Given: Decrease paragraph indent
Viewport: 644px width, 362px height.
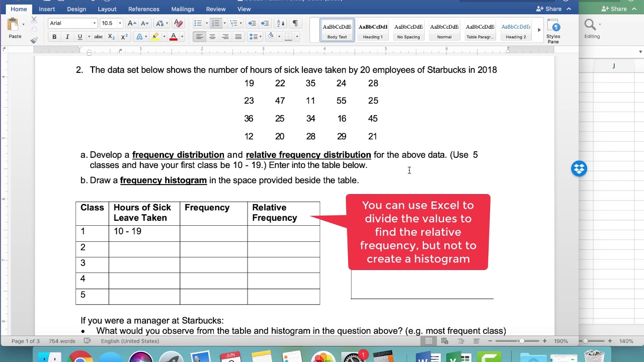Looking at the screenshot, I should click(x=252, y=23).
